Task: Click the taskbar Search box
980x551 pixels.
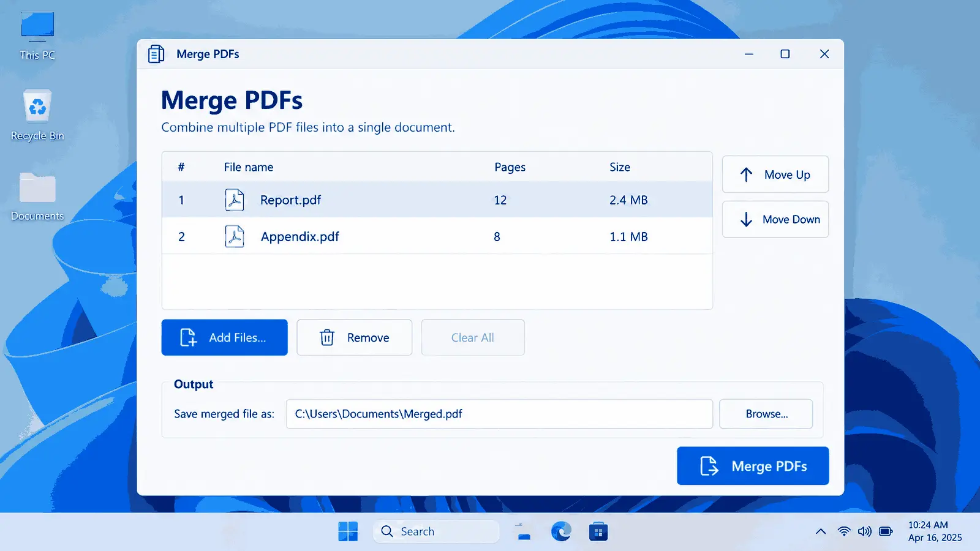Action: point(436,531)
